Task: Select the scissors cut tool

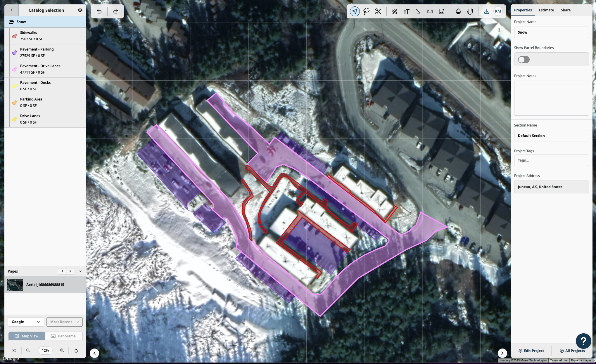Action: point(378,11)
